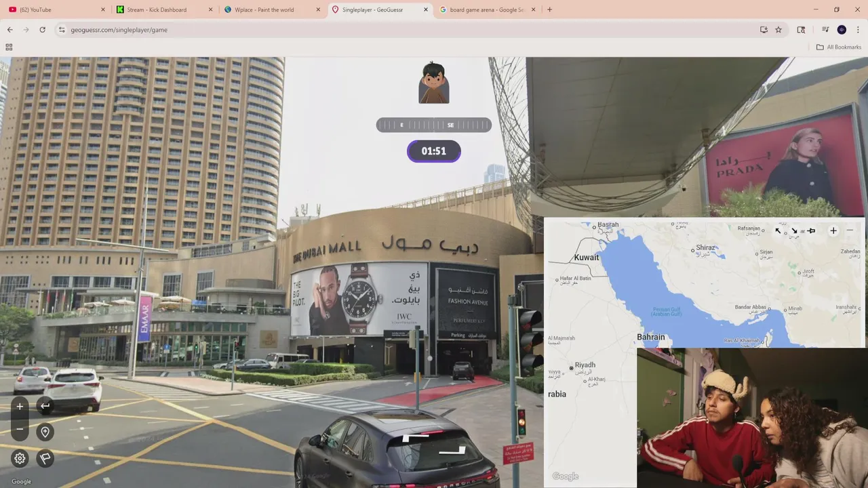Shrink the guess map with the down-right arrow
The width and height of the screenshot is (868, 488).
(794, 230)
